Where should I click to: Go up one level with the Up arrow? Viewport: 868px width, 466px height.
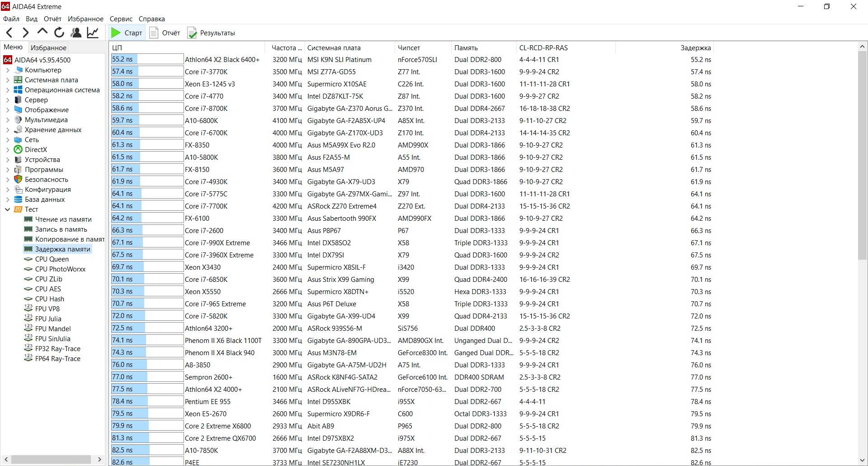click(42, 32)
